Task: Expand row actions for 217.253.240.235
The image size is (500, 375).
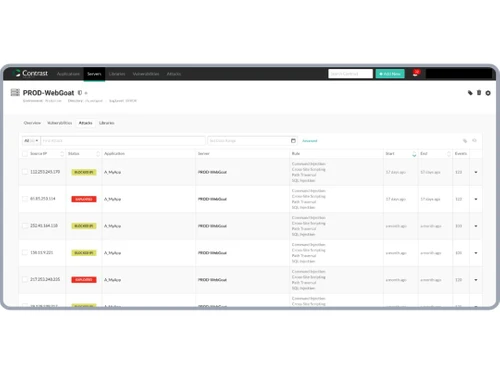Action: point(476,280)
